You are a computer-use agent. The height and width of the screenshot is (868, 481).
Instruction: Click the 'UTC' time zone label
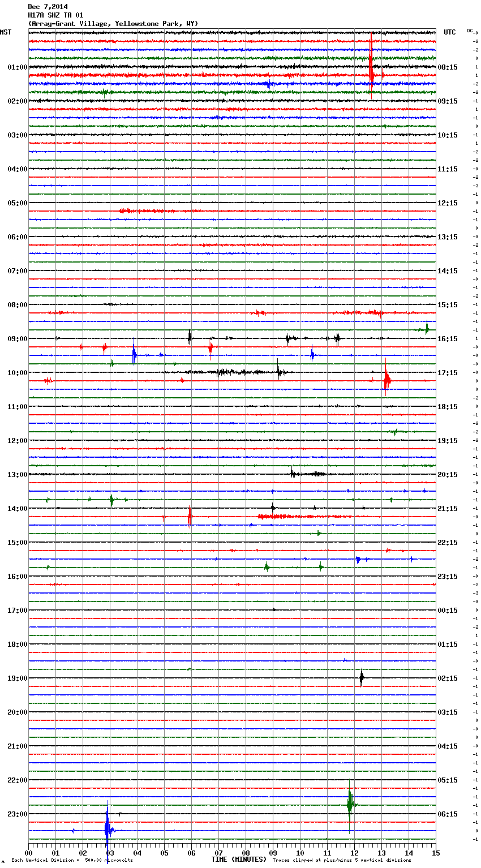[450, 32]
